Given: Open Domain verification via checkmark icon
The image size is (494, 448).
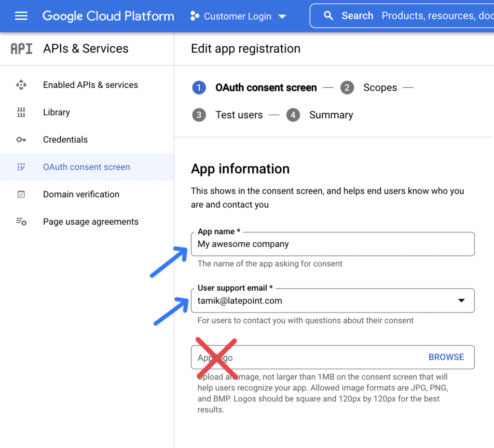Looking at the screenshot, I should tap(21, 194).
